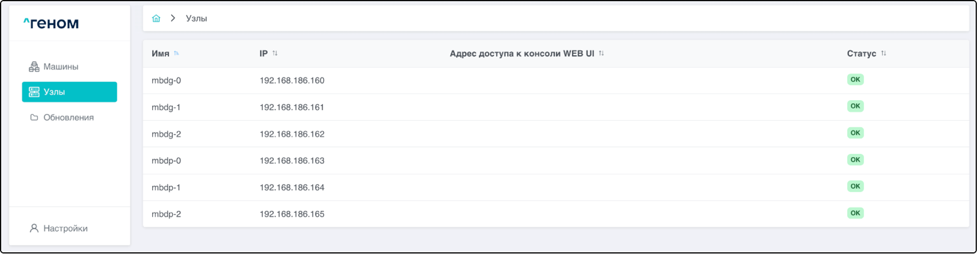Click the Узлы server icon in sidebar
The image size is (980, 256).
[x=34, y=92]
